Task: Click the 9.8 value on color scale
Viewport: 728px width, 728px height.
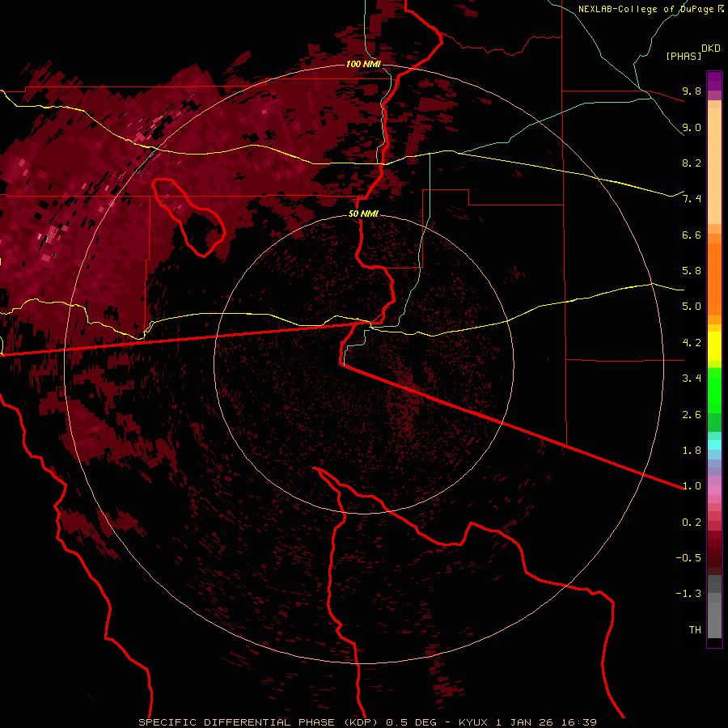Action: click(x=692, y=91)
